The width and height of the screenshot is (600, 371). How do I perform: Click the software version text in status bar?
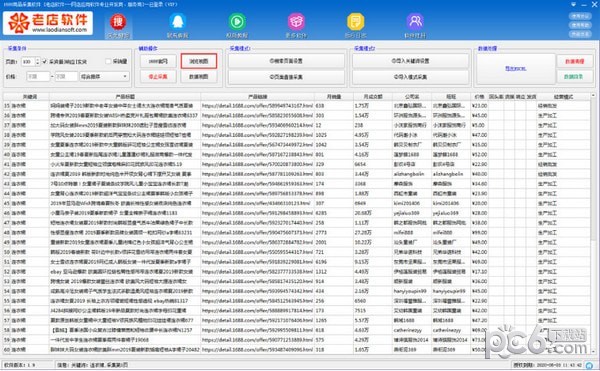click(19, 365)
